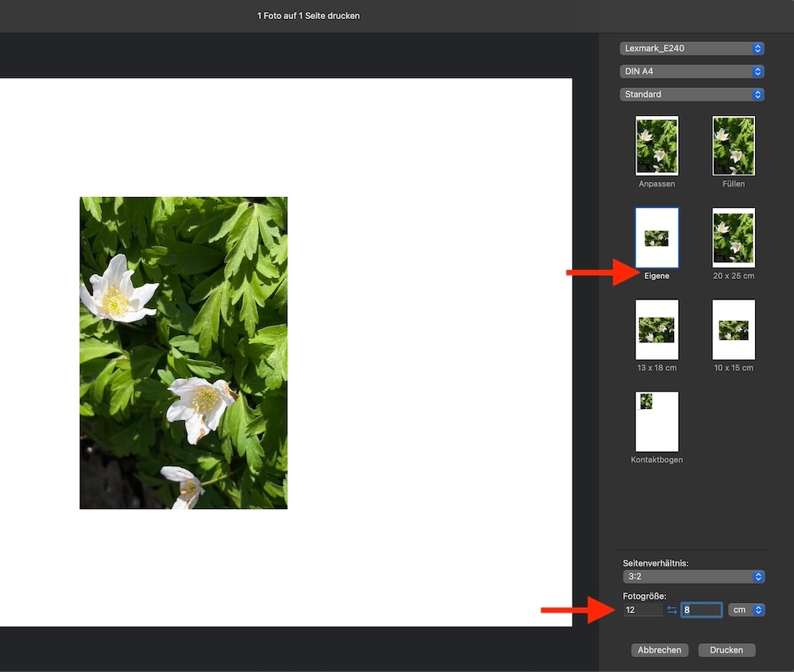This screenshot has height=672, width=794.
Task: Open the Lexmark_E240 printer dropdown
Action: tap(692, 48)
